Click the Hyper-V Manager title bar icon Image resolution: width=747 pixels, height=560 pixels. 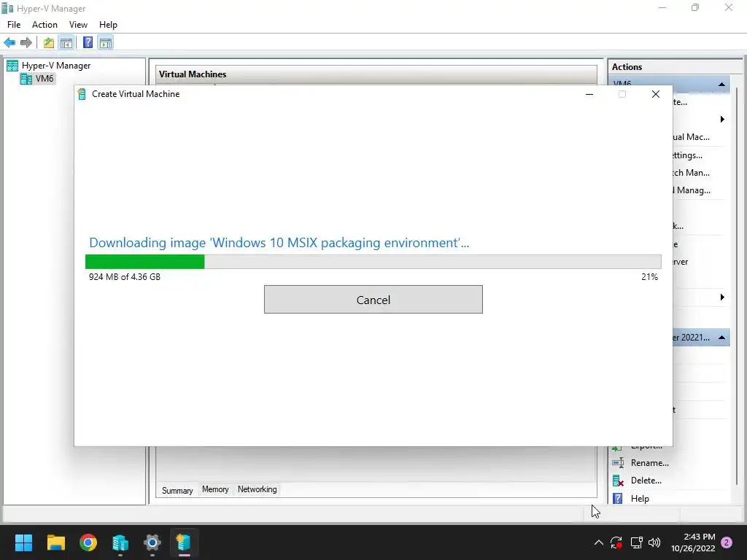coord(7,9)
